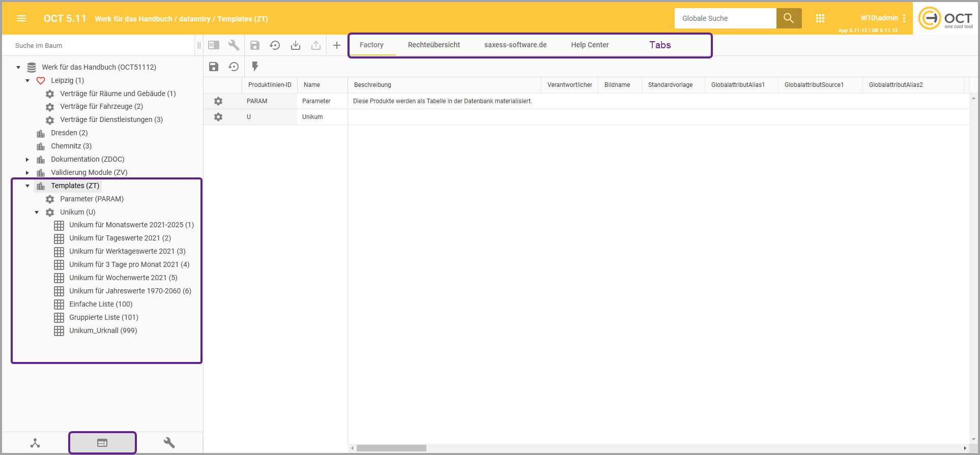Image resolution: width=980 pixels, height=455 pixels.
Task: Toggle the sidebar panel layout icon
Action: coord(214,45)
